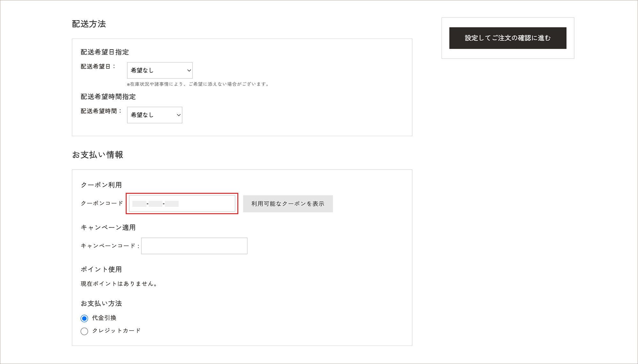638x364 pixels.
Task: Click 利用可能なクーポンを表示 button
Action: tap(288, 204)
